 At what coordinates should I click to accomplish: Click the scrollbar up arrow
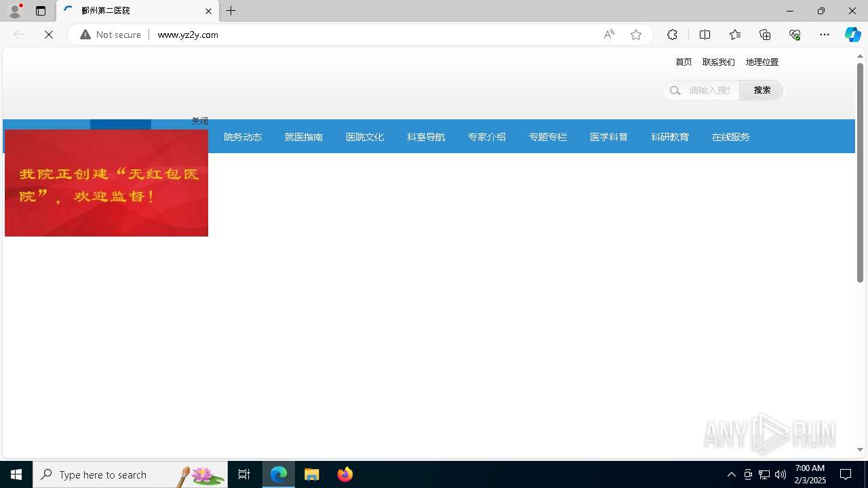(x=860, y=56)
